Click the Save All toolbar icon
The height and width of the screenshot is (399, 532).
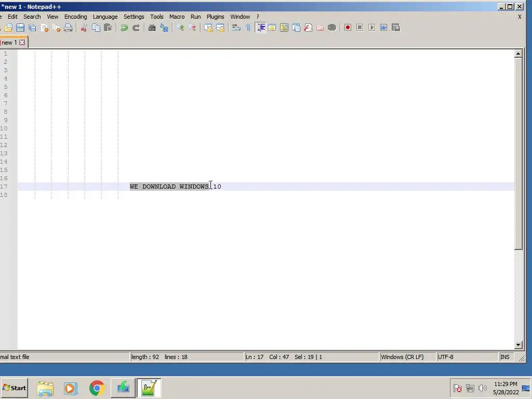33,28
